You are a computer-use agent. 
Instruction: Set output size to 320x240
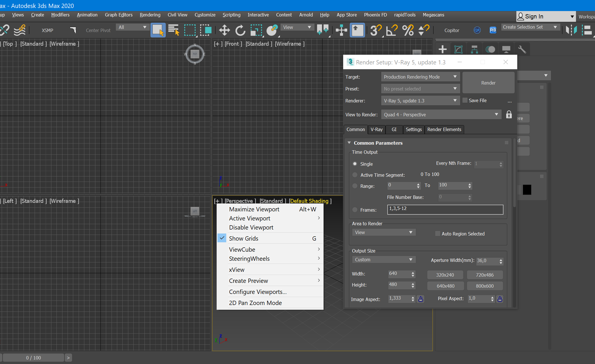pos(445,275)
